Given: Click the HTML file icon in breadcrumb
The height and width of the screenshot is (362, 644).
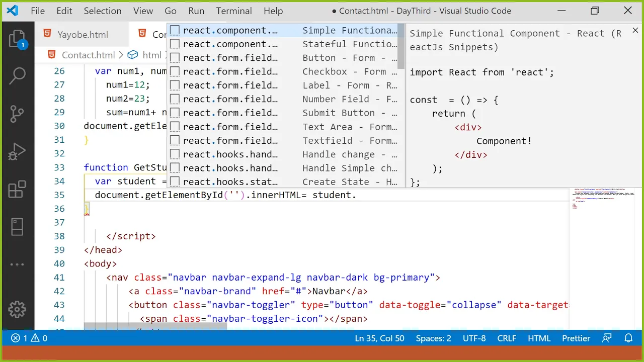Looking at the screenshot, I should point(52,54).
